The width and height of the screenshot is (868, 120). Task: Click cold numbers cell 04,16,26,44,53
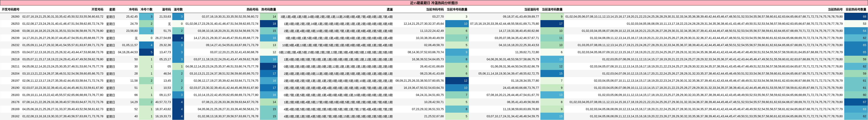128,52
